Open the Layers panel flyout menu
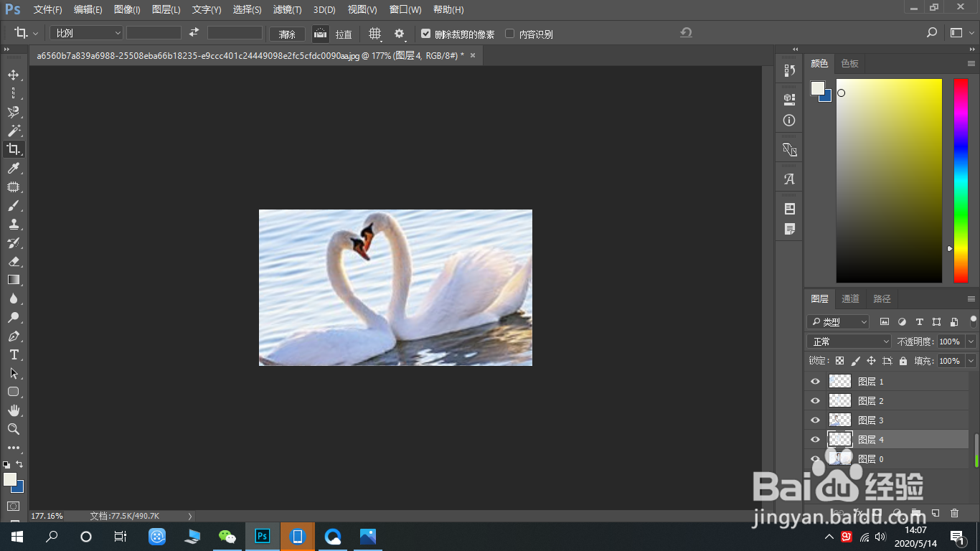980x551 pixels. (971, 299)
